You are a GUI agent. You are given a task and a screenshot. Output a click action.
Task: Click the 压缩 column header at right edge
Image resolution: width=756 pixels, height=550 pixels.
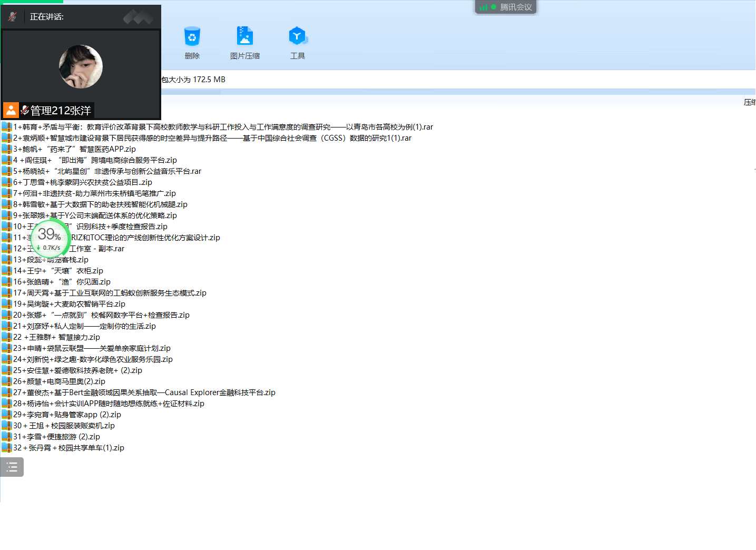point(749,102)
